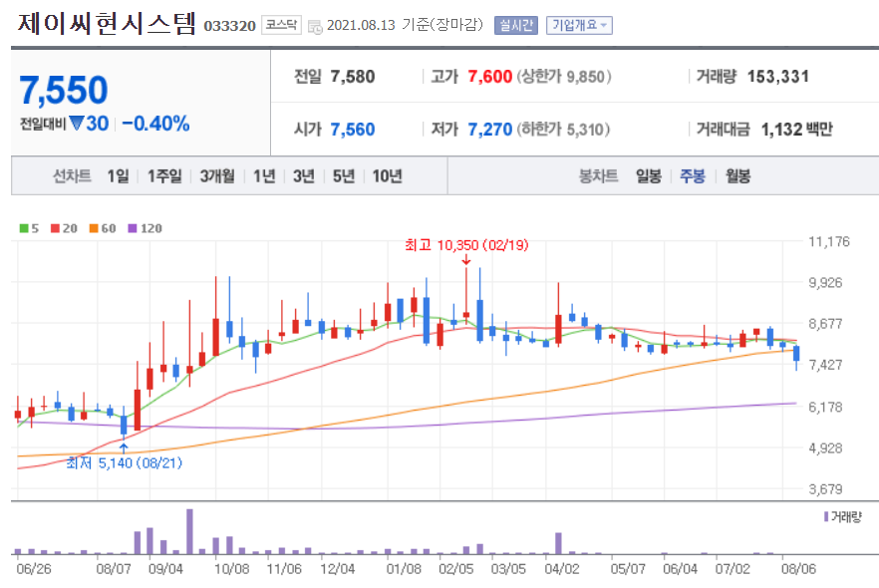Select the 5년 line chart tab
Viewport: 879px width, 588px height.
coord(343,176)
